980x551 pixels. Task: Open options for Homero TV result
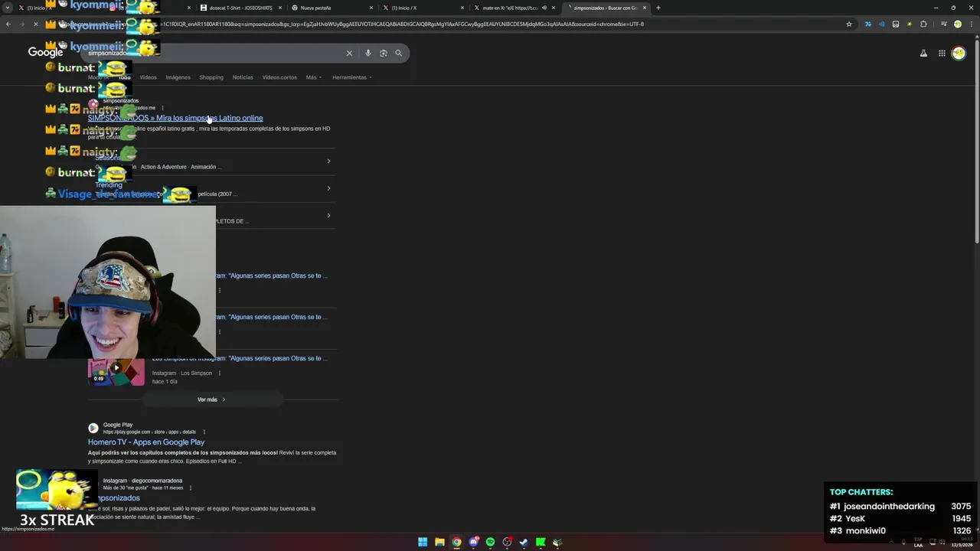coord(204,432)
